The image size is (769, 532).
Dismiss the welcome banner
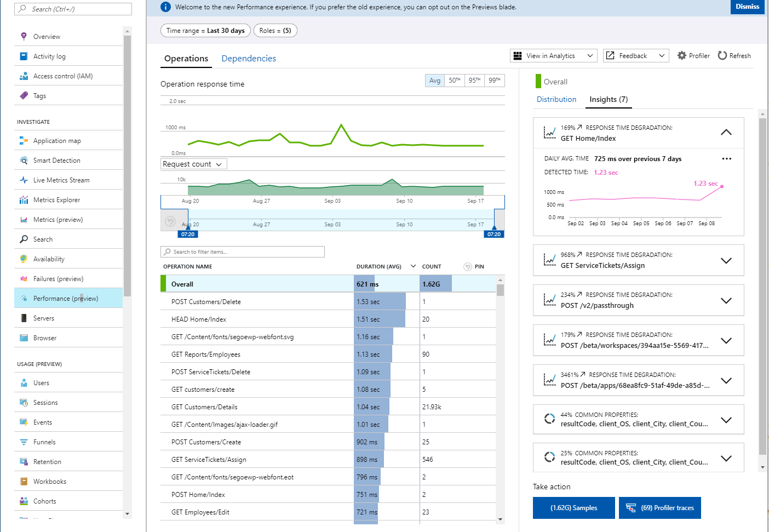pos(747,7)
